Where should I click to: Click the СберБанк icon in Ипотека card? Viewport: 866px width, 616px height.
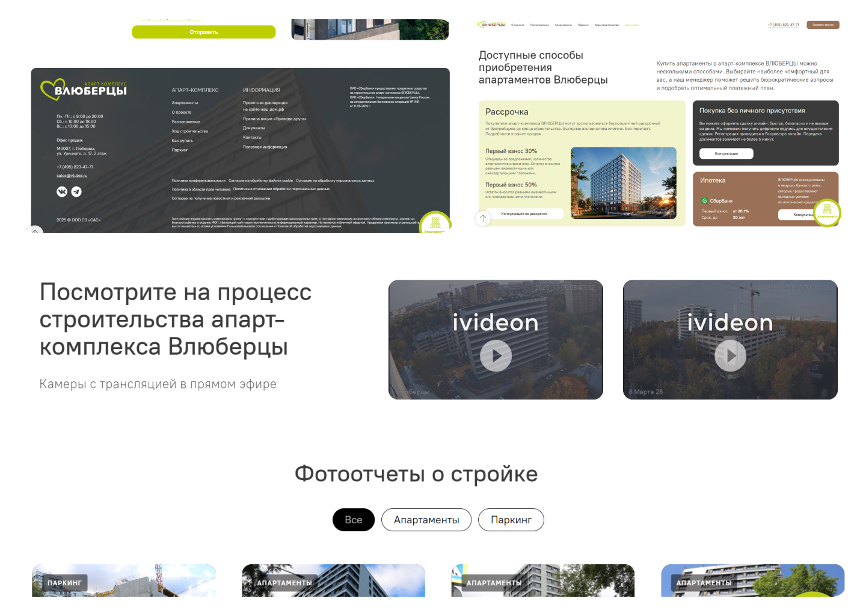click(704, 199)
